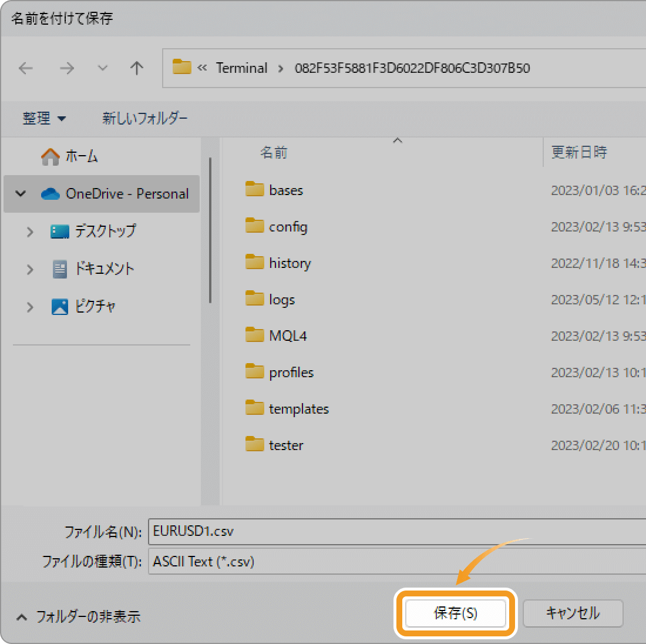The image size is (646, 644).
Task: Sort by the 更新日時 column header
Action: [579, 153]
